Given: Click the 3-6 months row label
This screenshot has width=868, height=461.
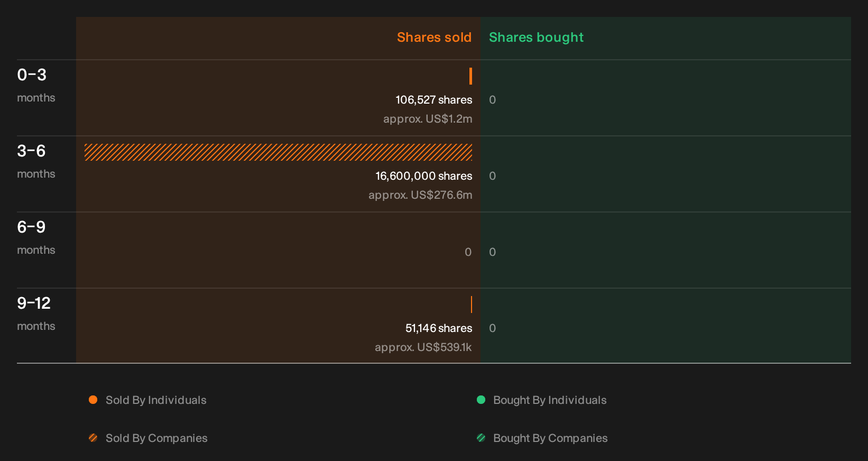Looking at the screenshot, I should pyautogui.click(x=36, y=161).
